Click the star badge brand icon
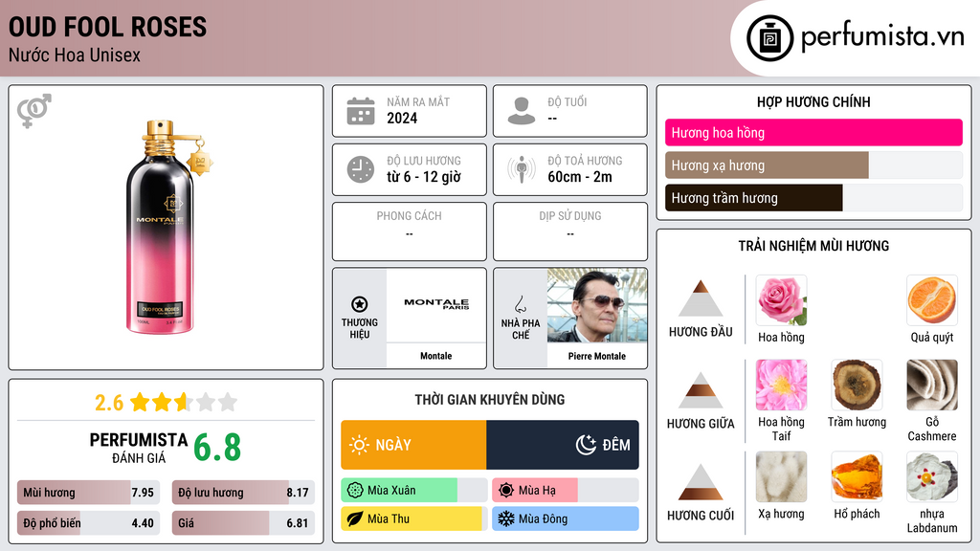The height and width of the screenshot is (551, 980). 359,304
